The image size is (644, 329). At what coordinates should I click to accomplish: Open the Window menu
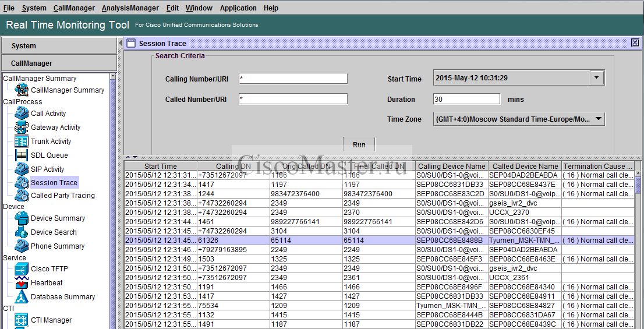(x=199, y=8)
